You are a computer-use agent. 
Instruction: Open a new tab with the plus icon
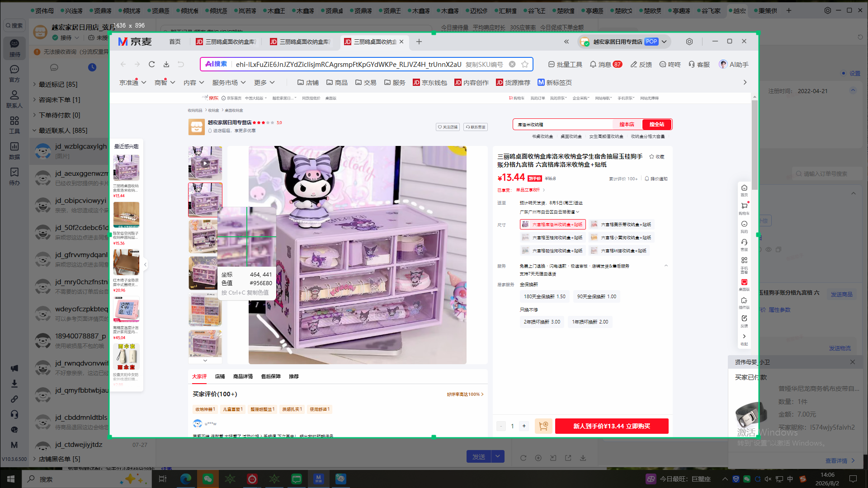pyautogui.click(x=419, y=42)
